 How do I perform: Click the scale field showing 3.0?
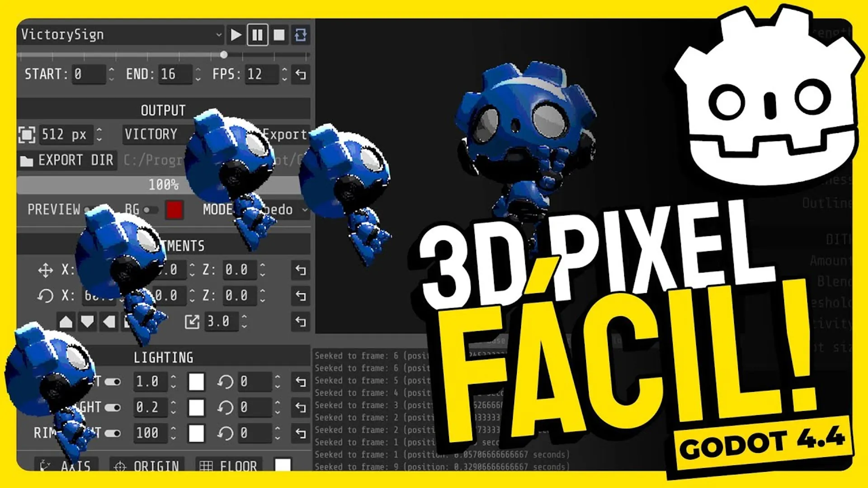(x=222, y=322)
